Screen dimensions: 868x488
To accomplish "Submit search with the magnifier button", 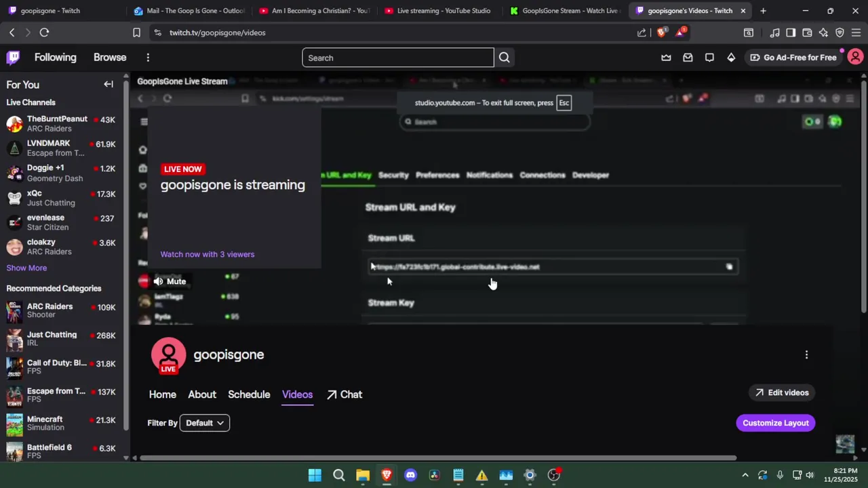I will [504, 58].
